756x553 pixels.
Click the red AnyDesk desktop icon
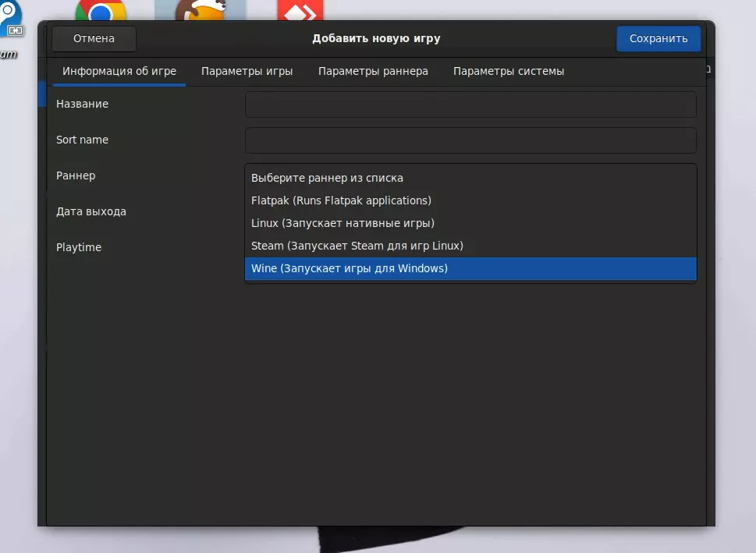click(300, 10)
